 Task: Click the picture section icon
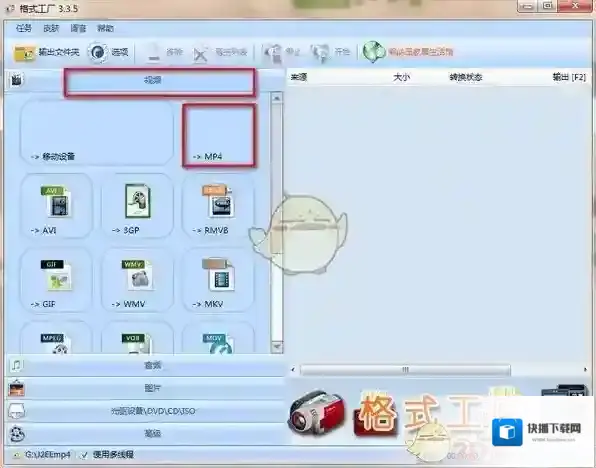tap(16, 389)
